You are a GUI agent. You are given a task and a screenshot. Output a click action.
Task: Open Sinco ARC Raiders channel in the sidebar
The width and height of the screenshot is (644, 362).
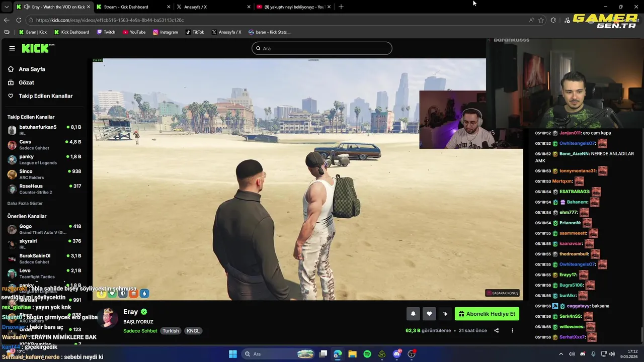tap(44, 174)
